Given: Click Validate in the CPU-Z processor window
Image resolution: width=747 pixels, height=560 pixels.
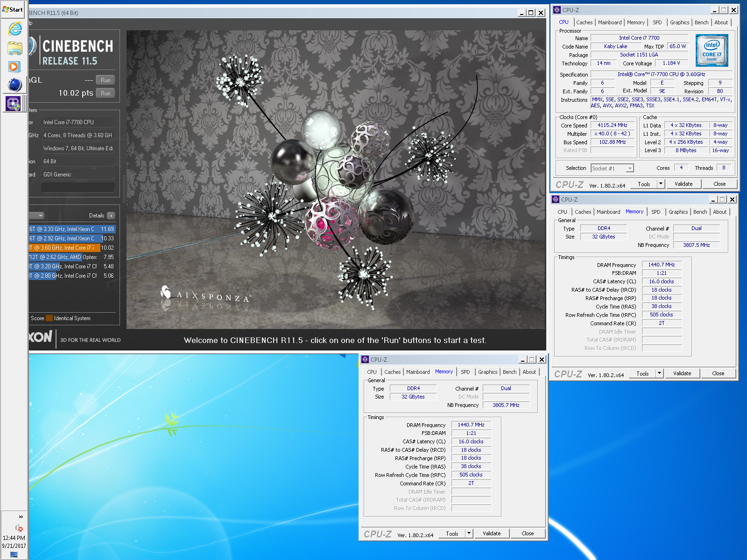Looking at the screenshot, I should [x=684, y=184].
